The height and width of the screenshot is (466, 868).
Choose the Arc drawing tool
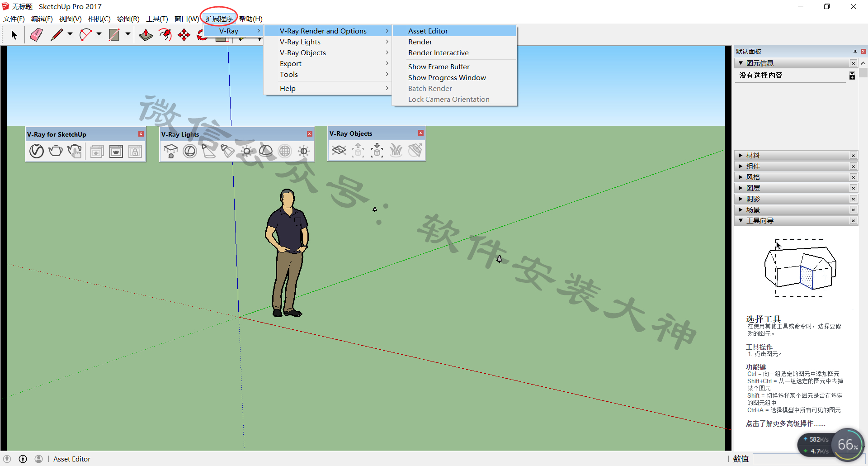click(85, 35)
